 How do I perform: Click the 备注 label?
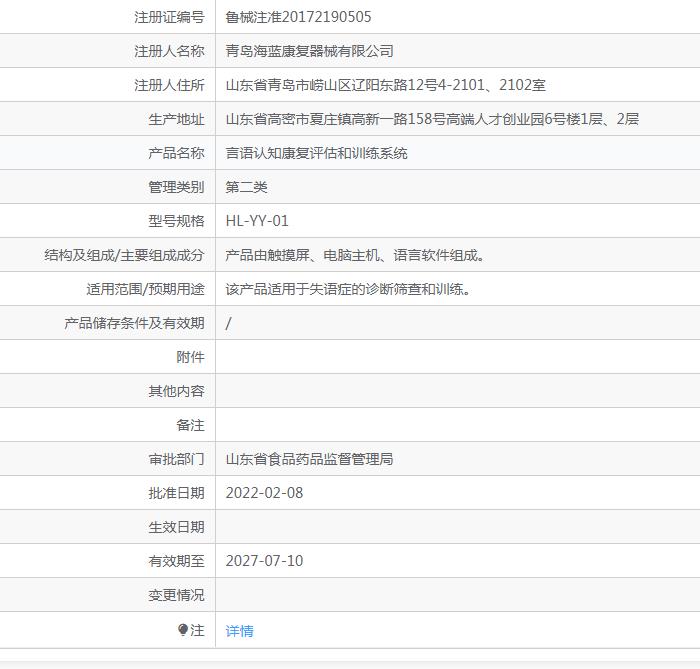coord(190,425)
